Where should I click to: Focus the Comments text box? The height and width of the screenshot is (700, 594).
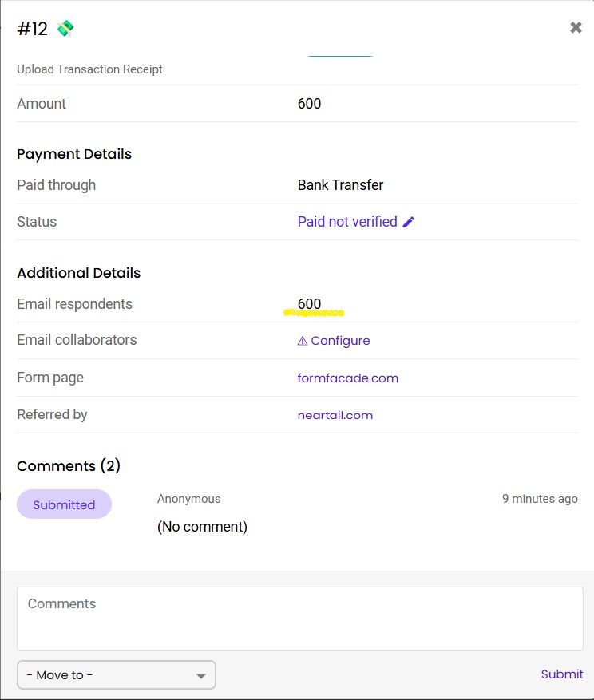click(x=299, y=619)
